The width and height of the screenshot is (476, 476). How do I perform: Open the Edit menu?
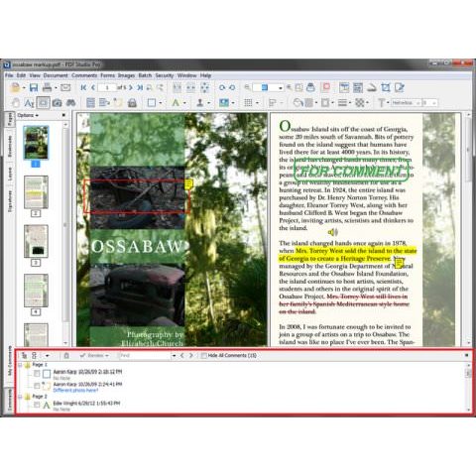coord(21,75)
